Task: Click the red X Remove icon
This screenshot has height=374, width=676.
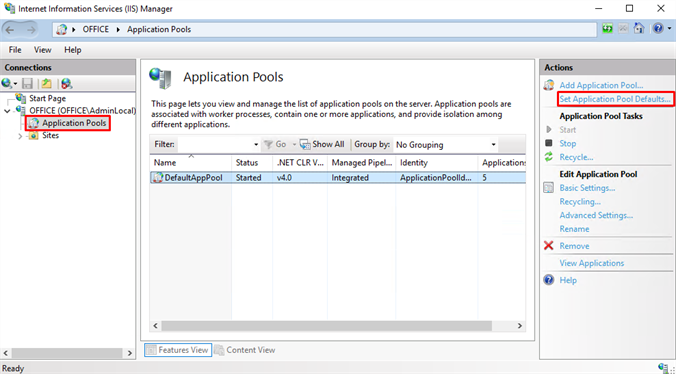Action: 548,246
